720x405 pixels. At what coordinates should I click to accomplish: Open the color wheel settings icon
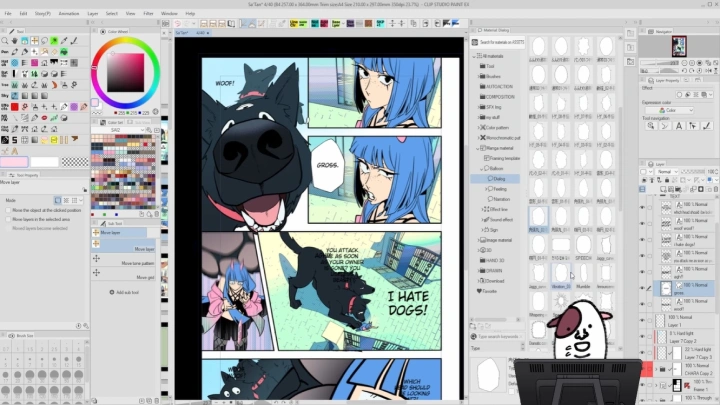[156, 112]
